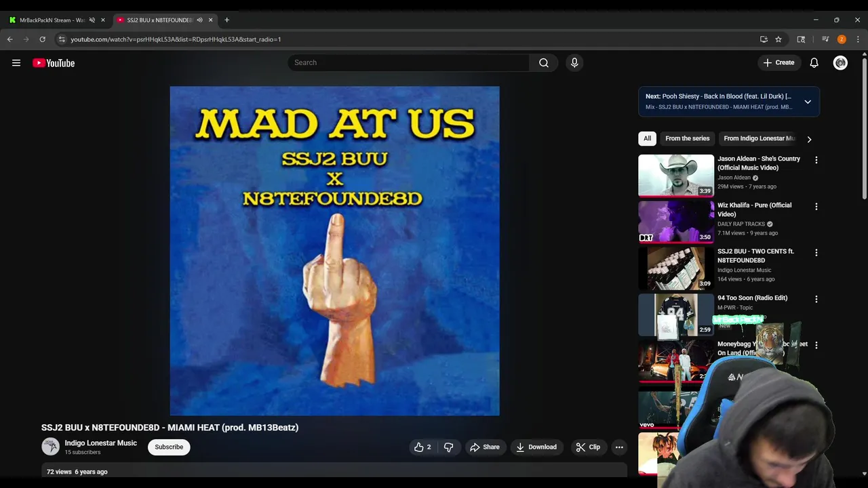Select the SSJ2 BUU YouTube tab
The height and width of the screenshot is (488, 868).
(160, 20)
